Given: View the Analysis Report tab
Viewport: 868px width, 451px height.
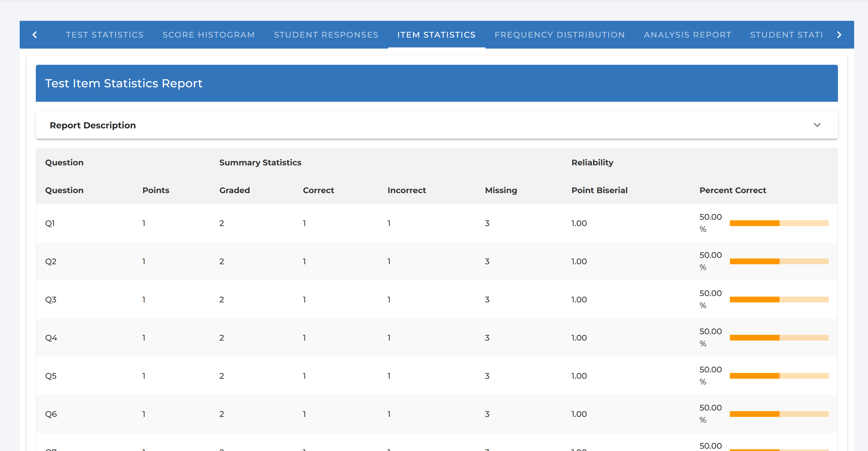Looking at the screenshot, I should point(687,35).
